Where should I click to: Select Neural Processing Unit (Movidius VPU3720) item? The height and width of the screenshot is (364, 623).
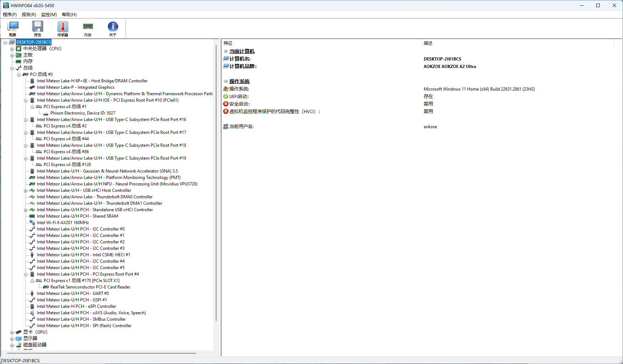(117, 184)
